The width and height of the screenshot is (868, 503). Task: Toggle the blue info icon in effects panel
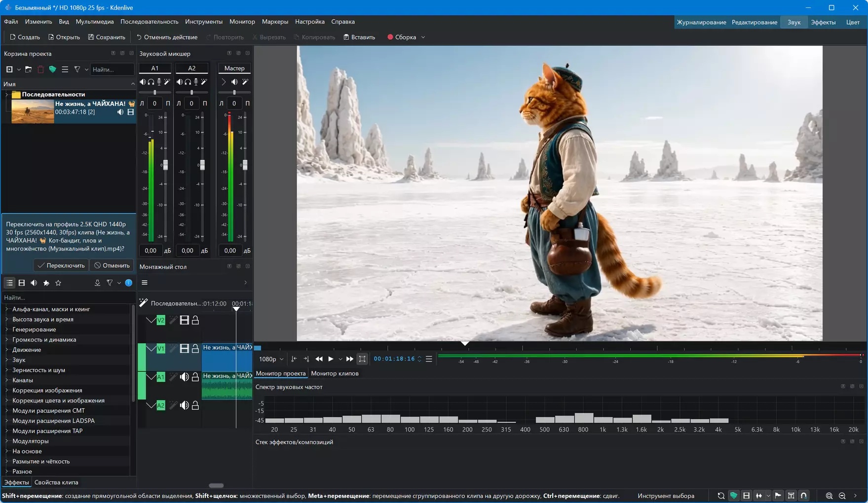pos(129,283)
